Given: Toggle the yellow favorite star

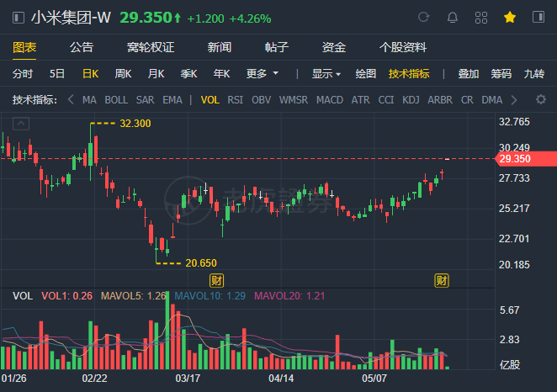Looking at the screenshot, I should click(x=510, y=17).
